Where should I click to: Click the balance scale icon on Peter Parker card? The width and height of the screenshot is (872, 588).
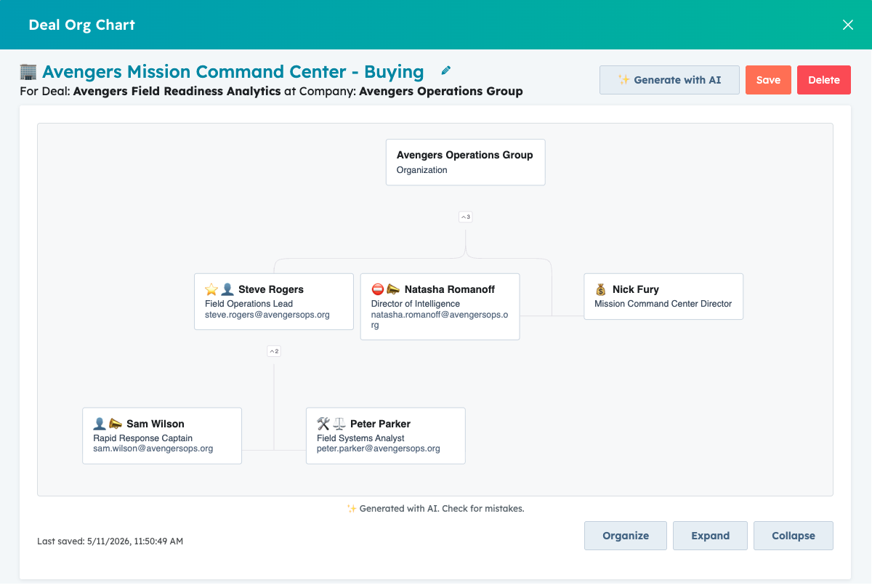pos(339,424)
